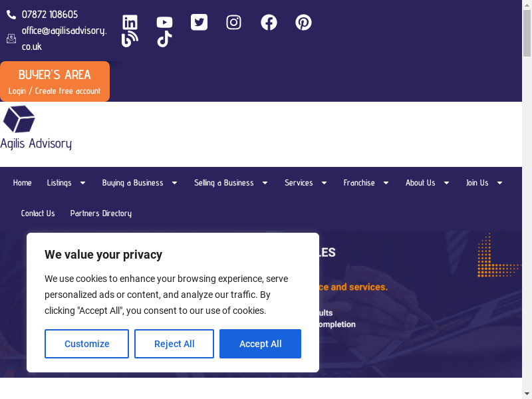
Task: Open the TikTok social icon
Action: (x=164, y=40)
